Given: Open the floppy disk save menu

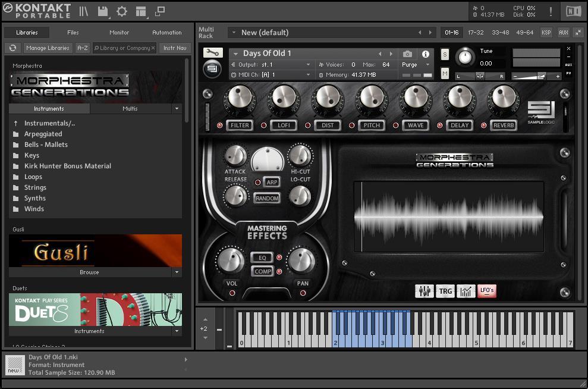Looking at the screenshot, I should click(x=103, y=11).
